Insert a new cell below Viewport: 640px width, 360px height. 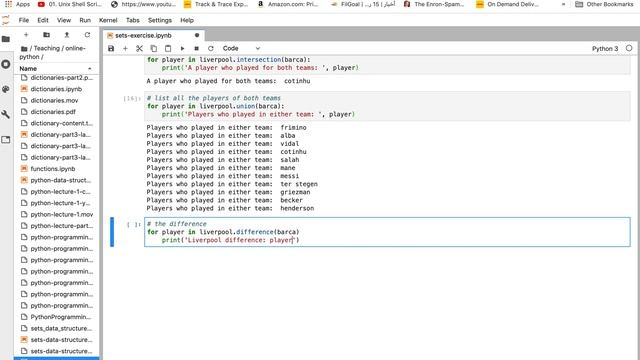click(x=125, y=48)
